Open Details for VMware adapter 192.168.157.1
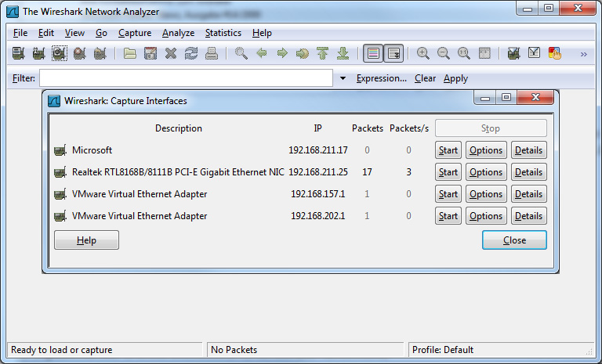The image size is (602, 364). (528, 193)
